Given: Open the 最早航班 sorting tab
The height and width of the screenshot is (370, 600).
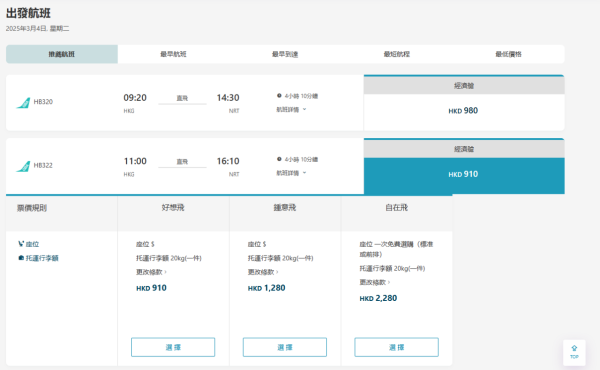Looking at the screenshot, I should click(173, 54).
